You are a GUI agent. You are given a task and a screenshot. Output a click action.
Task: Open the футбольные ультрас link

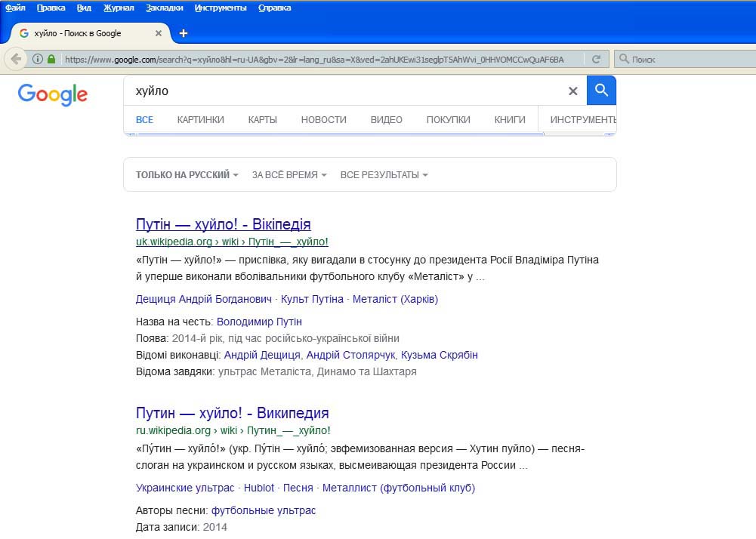click(264, 510)
